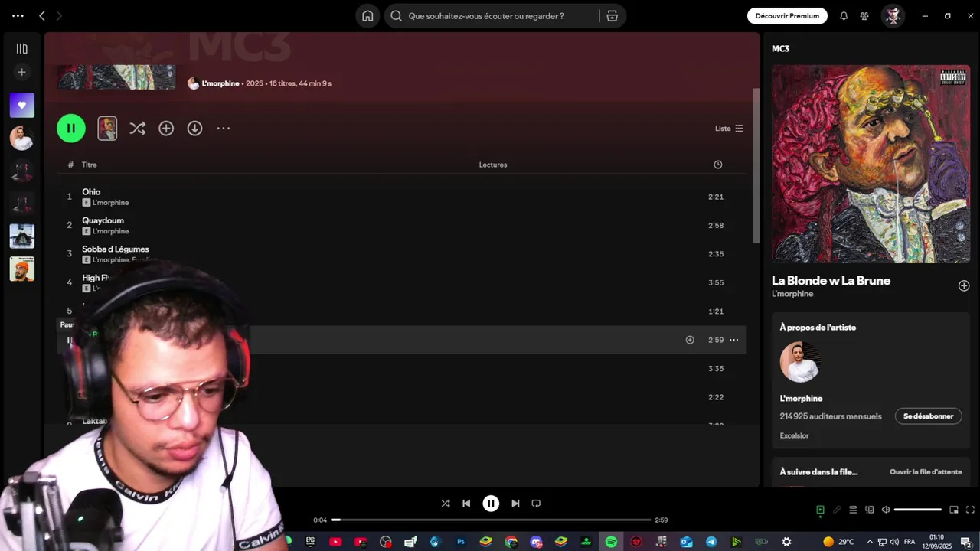Viewport: 980px width, 551px height.
Task: Mute the volume with the speaker icon
Action: (x=886, y=510)
